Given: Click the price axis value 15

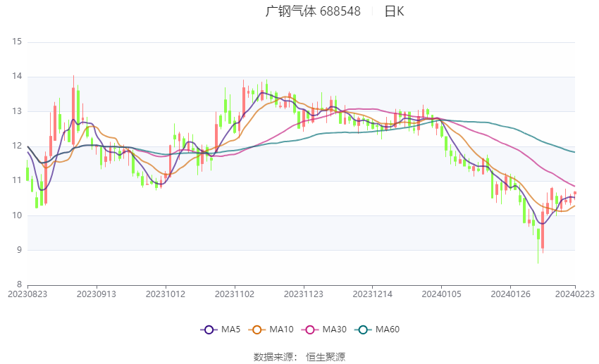Looking at the screenshot, I should 17,42.
